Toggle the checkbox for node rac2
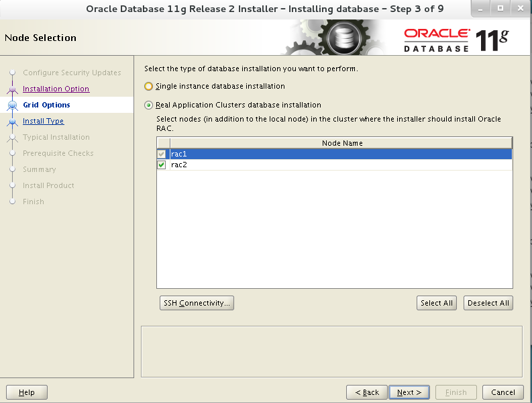Viewport: 532px width, 403px height. tap(162, 165)
